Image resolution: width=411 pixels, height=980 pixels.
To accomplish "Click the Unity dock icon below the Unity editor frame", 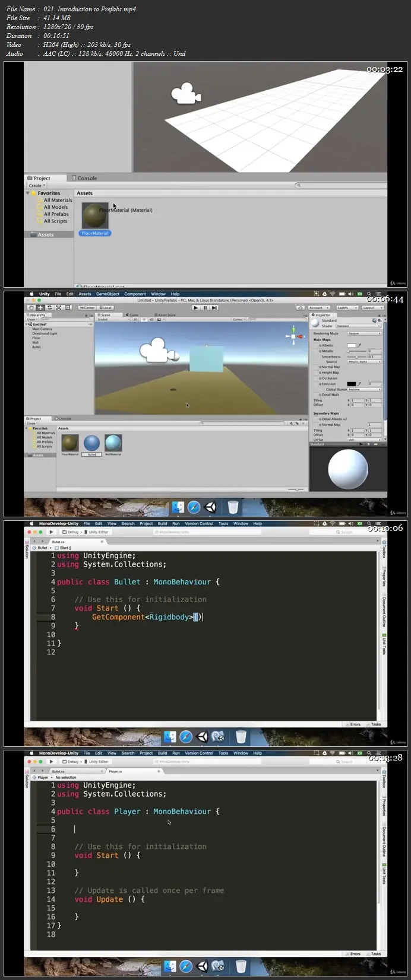I will pos(210,507).
